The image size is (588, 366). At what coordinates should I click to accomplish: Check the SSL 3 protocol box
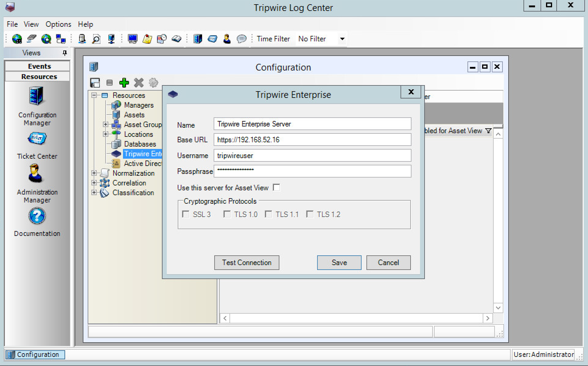[x=186, y=214]
